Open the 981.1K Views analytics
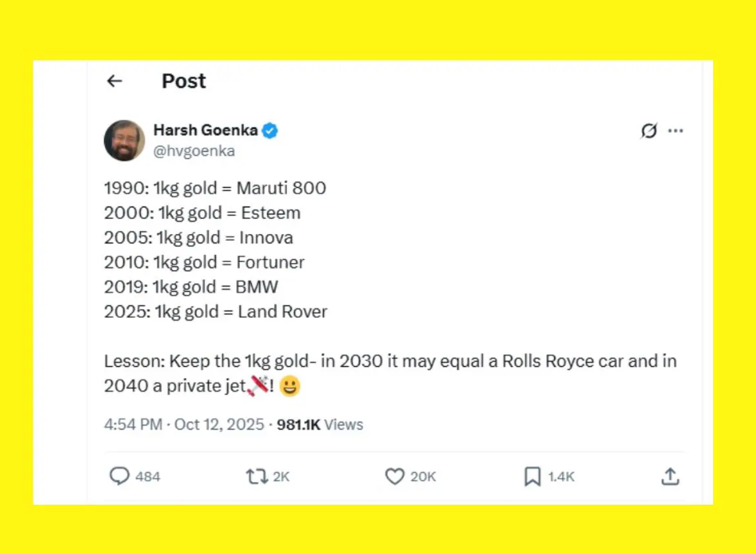Viewport: 756px width, 554px height. pos(320,425)
